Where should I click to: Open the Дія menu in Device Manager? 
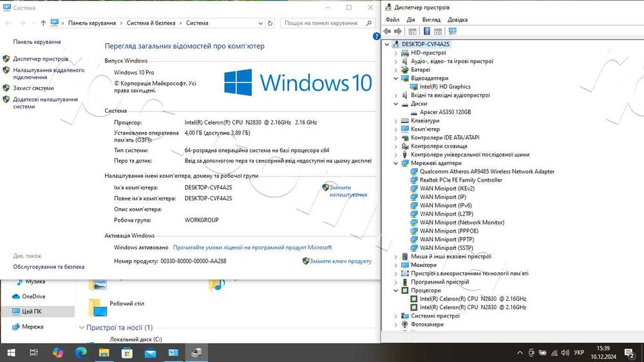pos(411,19)
